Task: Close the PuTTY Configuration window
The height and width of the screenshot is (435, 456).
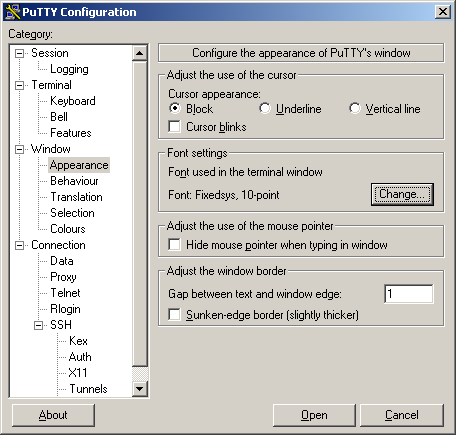Action: coord(443,12)
